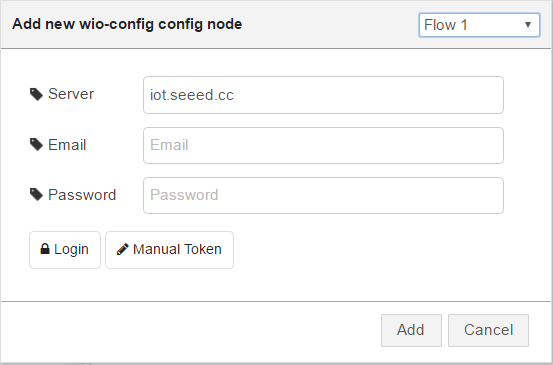
Task: Click the padlock icon on Login button
Action: (x=45, y=249)
